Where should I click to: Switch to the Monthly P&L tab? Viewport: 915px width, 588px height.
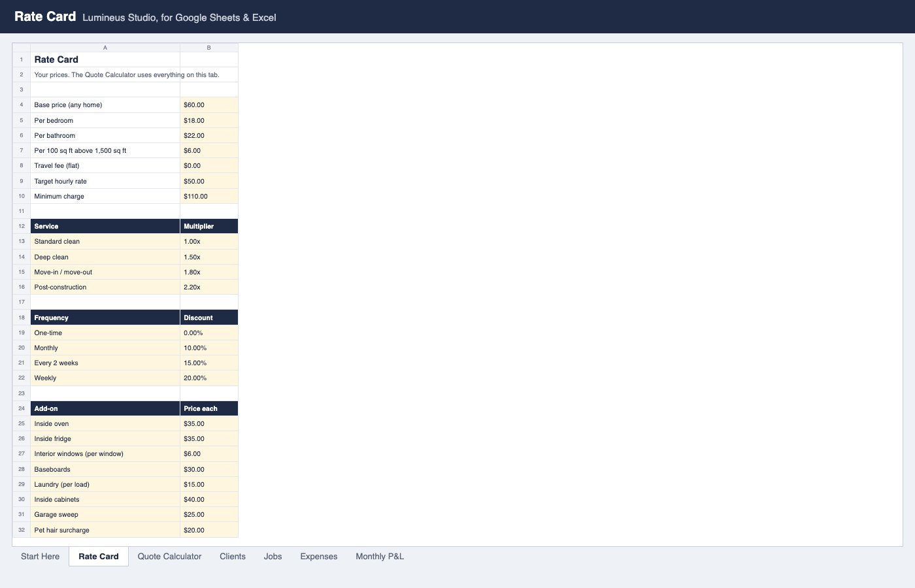click(x=380, y=557)
